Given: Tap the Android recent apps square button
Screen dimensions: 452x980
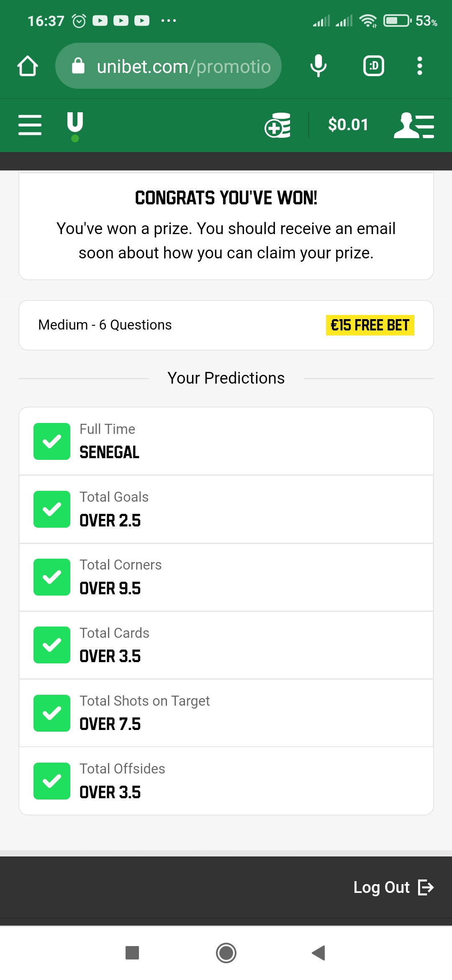Looking at the screenshot, I should (132, 953).
